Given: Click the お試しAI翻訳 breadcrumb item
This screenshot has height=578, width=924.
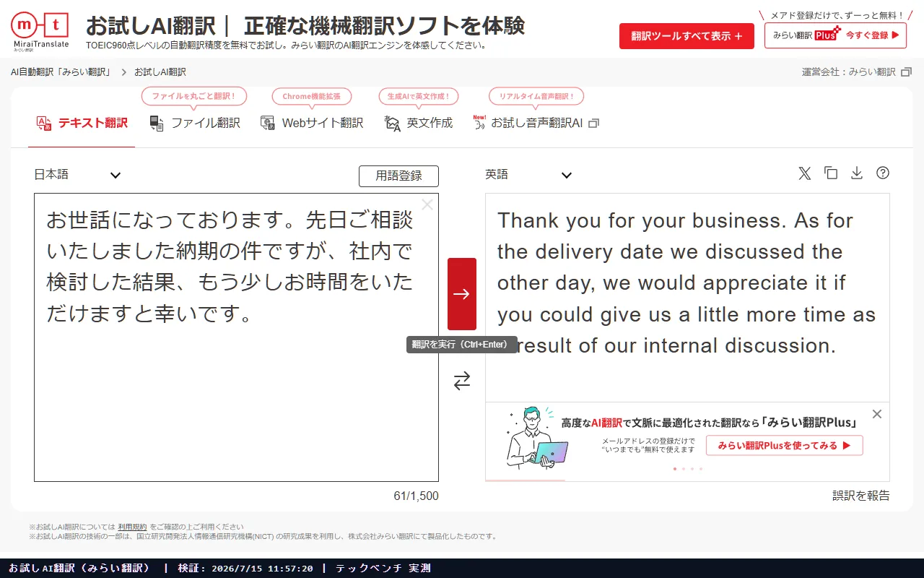Looking at the screenshot, I should (160, 72).
